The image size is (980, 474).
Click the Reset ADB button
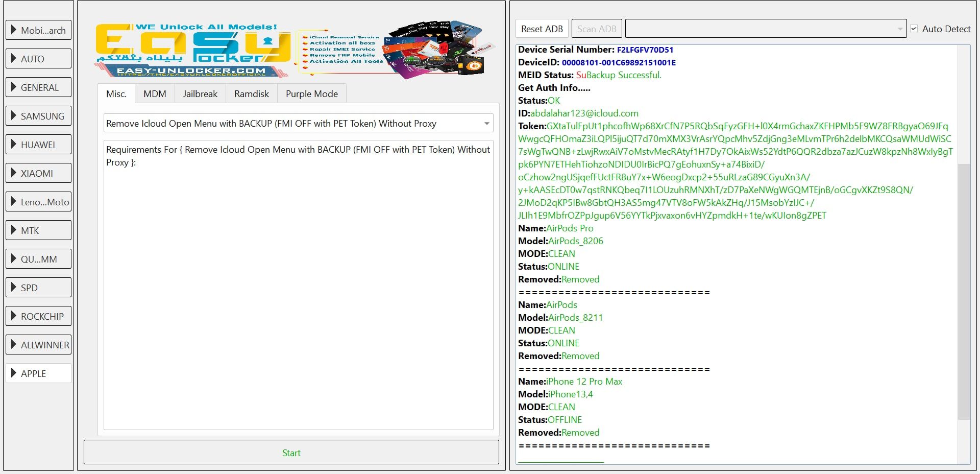point(542,29)
